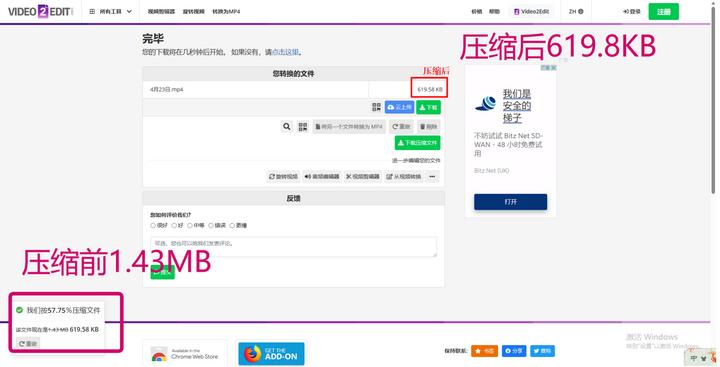Click the green check icon in notification
Image resolution: width=720 pixels, height=367 pixels.
pyautogui.click(x=19, y=310)
